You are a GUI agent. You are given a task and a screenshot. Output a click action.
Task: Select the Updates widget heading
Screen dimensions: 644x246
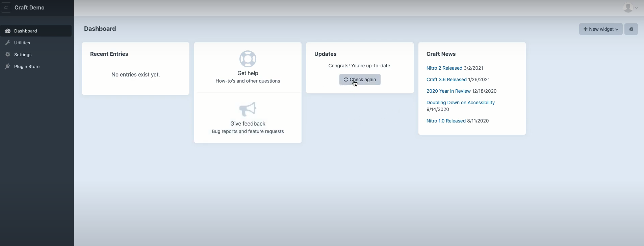pyautogui.click(x=325, y=54)
